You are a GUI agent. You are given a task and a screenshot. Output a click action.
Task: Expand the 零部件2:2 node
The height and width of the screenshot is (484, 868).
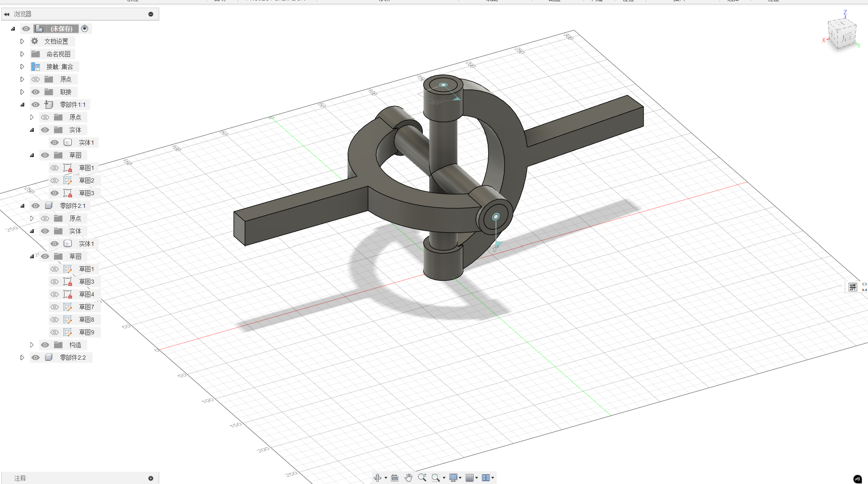click(x=22, y=358)
